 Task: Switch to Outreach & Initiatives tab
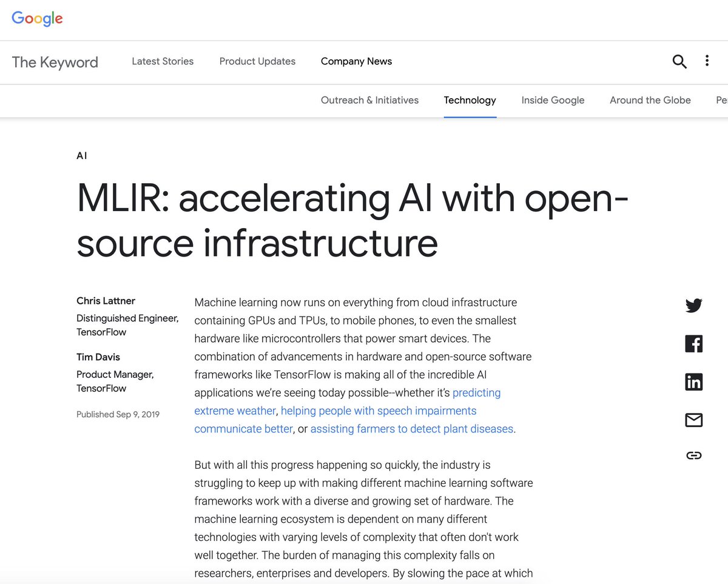pos(369,100)
